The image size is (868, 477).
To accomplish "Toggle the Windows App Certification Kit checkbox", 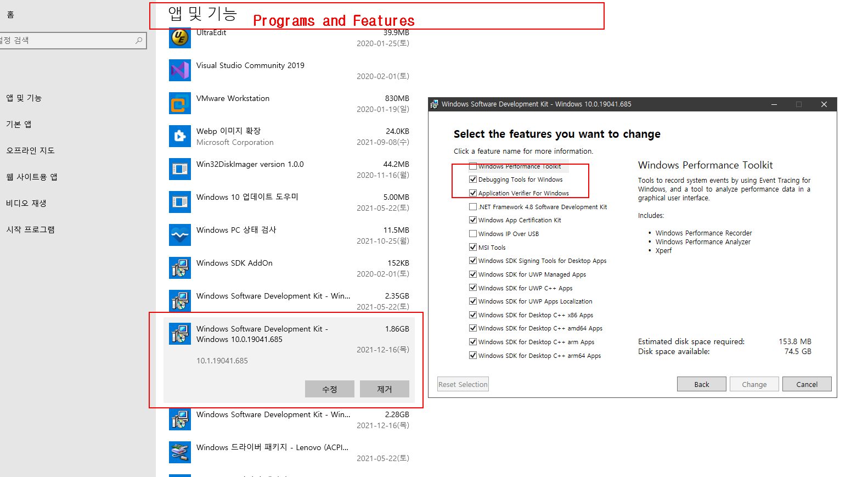I will point(473,220).
